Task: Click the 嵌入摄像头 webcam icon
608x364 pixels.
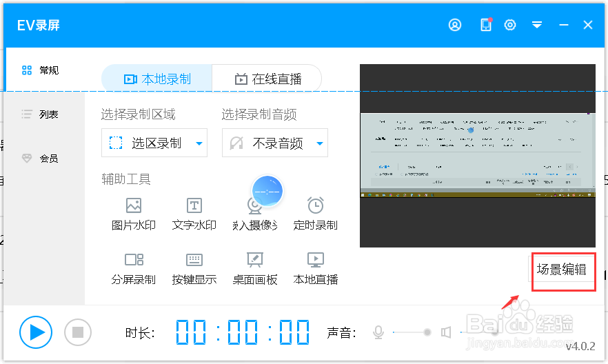Action: tap(255, 206)
